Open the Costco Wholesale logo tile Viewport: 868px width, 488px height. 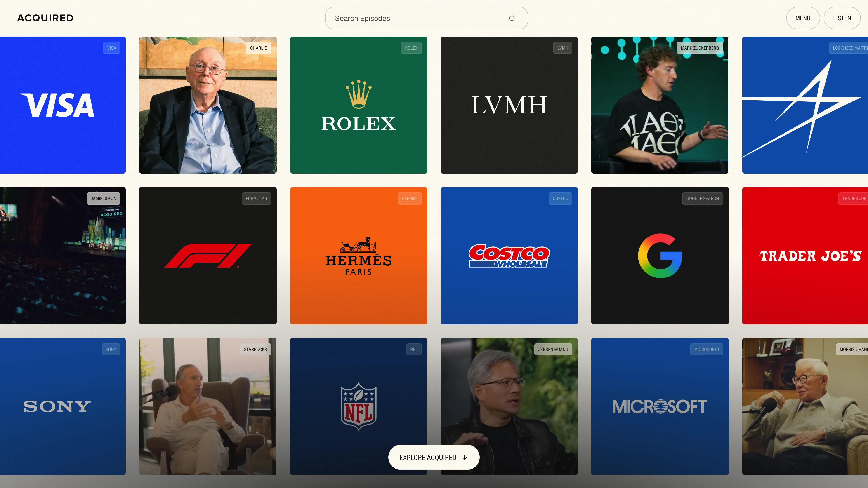coord(509,256)
